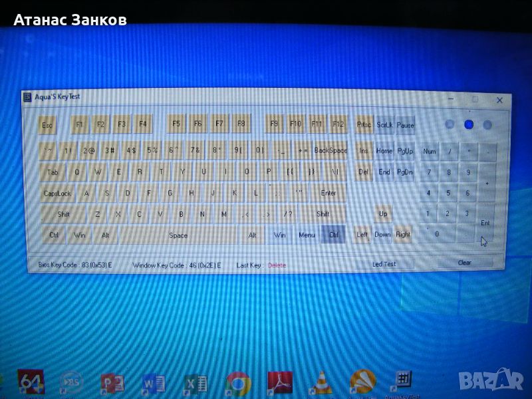532x399 pixels.
Task: Click Bios Key Code 83 status text
Action: 75,265
